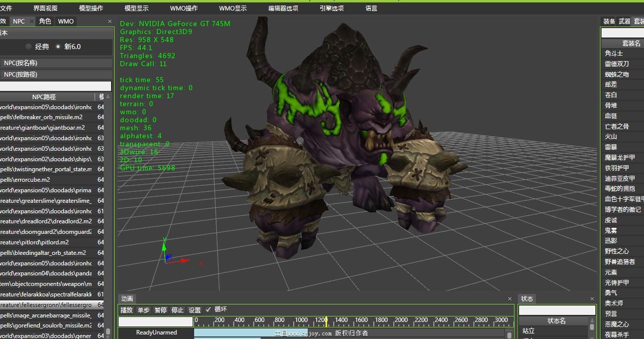Close the left NPC list panel
The height and width of the screenshot is (339, 644).
coord(110,21)
